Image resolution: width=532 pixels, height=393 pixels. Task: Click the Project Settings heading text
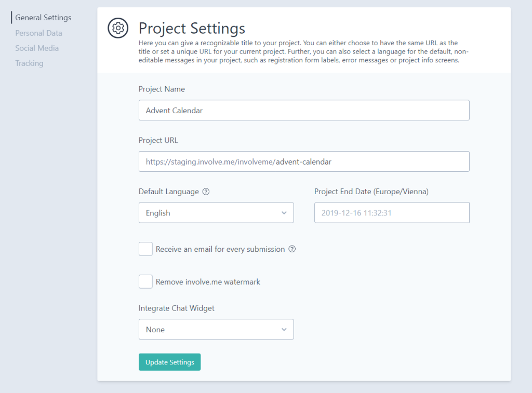(x=192, y=28)
